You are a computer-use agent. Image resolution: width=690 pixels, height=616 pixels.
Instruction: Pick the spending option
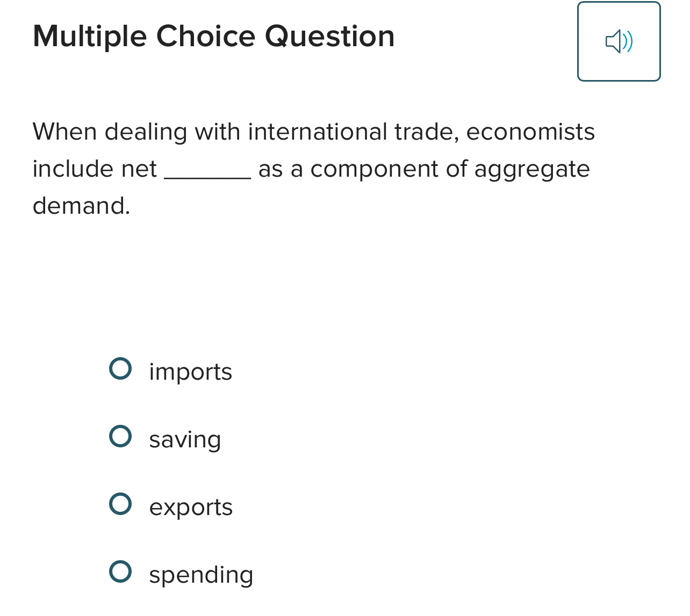coord(120,571)
